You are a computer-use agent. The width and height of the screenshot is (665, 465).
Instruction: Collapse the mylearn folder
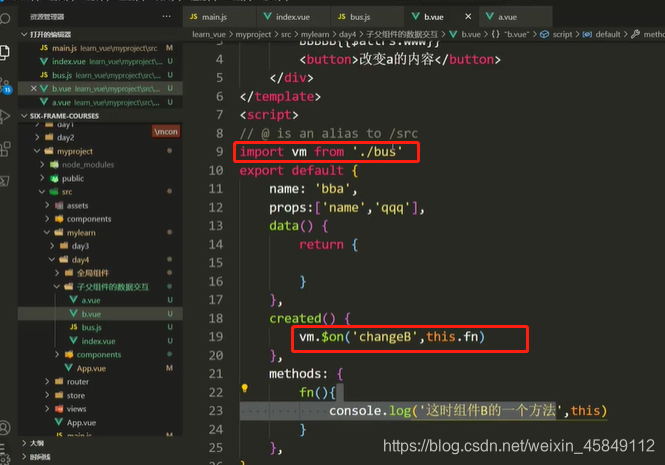tap(48, 232)
